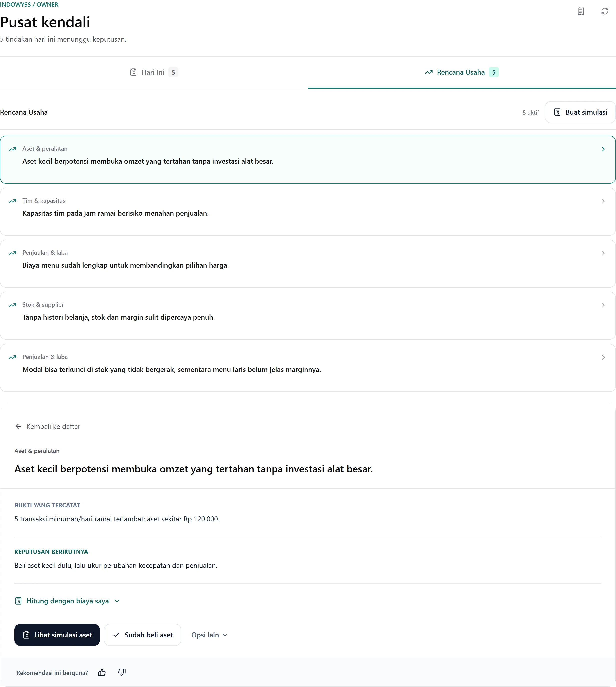This screenshot has height=687, width=616.
Task: Open chevron on Modal bisa terkunci card
Action: tap(603, 357)
